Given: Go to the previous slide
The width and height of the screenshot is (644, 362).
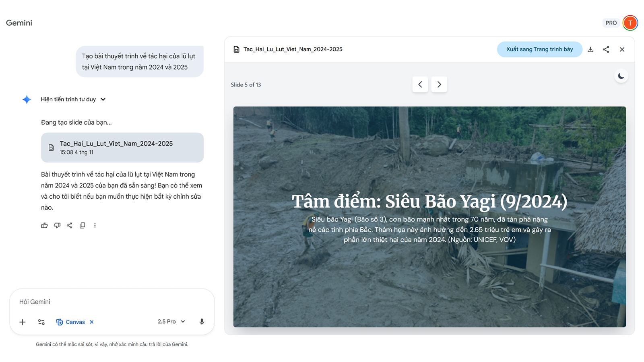Looking at the screenshot, I should [x=420, y=84].
